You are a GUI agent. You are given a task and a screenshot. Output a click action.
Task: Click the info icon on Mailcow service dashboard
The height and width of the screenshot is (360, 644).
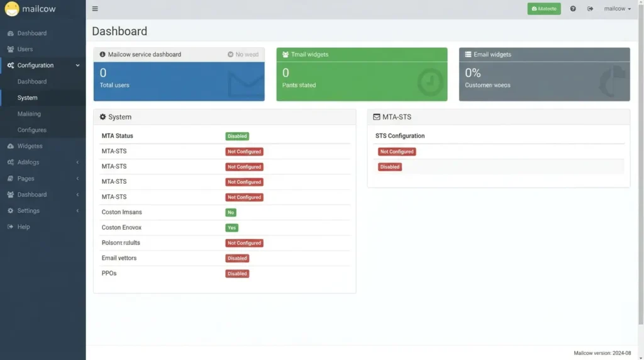(x=103, y=54)
